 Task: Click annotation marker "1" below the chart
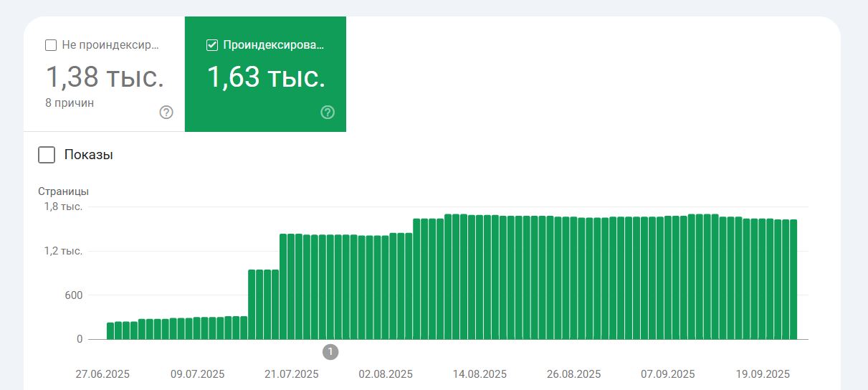(x=330, y=352)
